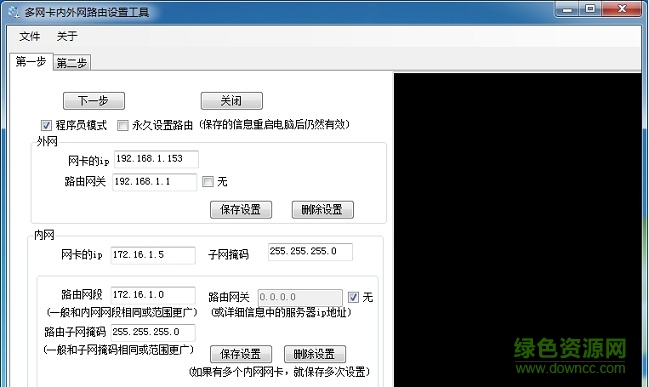The width and height of the screenshot is (649, 387).
Task: Open the 文件 menu
Action: point(30,36)
